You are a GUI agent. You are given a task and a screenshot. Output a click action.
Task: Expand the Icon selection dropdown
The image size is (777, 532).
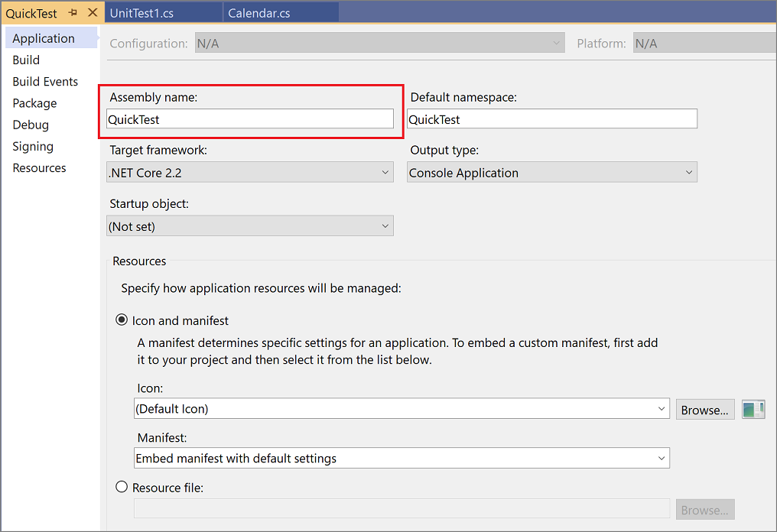click(x=402, y=409)
